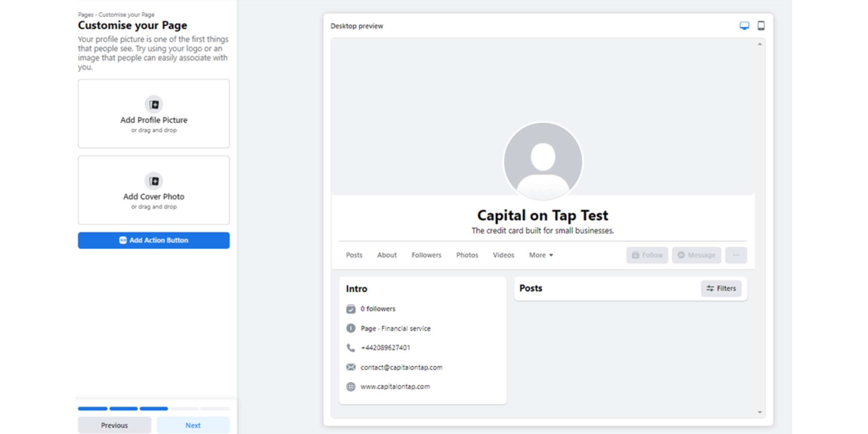Click the followers checkmark icon in Intro
Viewport: 868px width, 434px height.
pyautogui.click(x=351, y=309)
